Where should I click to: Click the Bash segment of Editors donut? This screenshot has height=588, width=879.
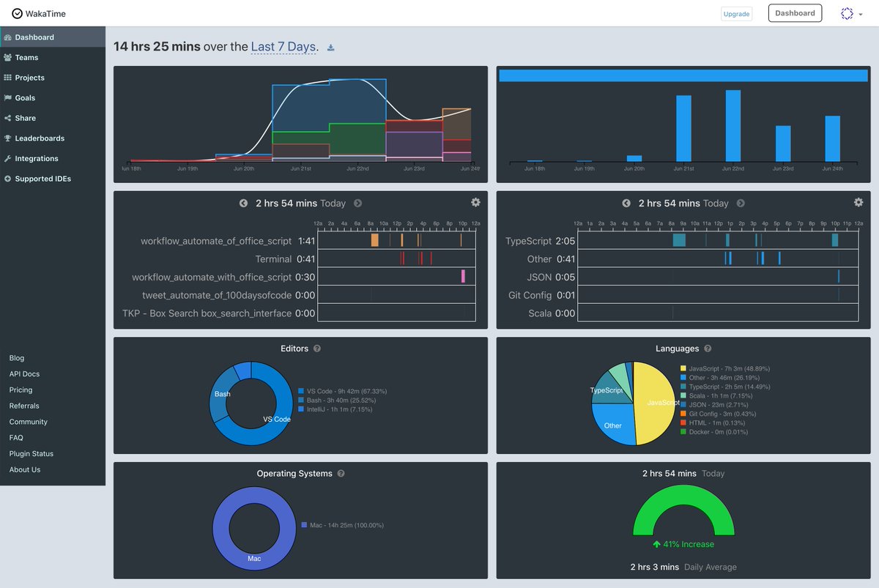[222, 394]
